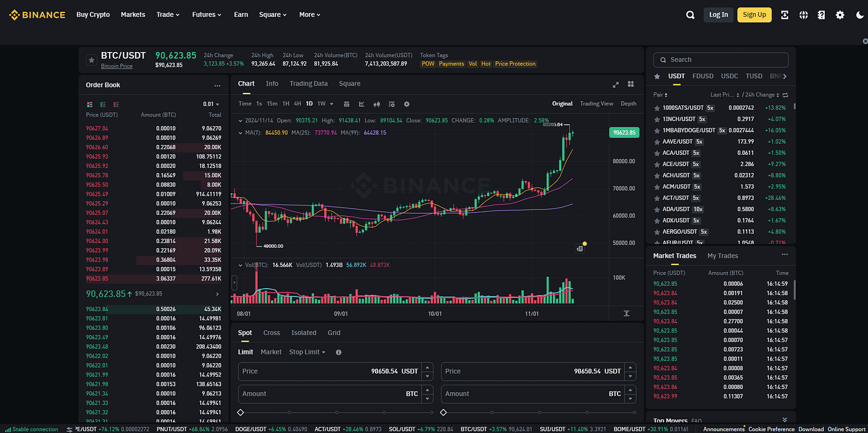Favorite BTC/USDT with the star icon

point(91,60)
